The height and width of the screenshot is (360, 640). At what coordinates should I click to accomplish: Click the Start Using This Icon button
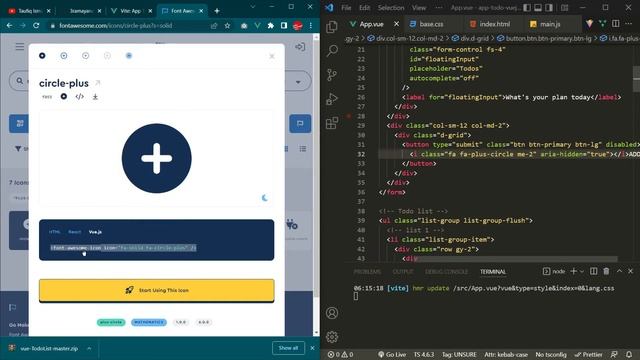157,291
